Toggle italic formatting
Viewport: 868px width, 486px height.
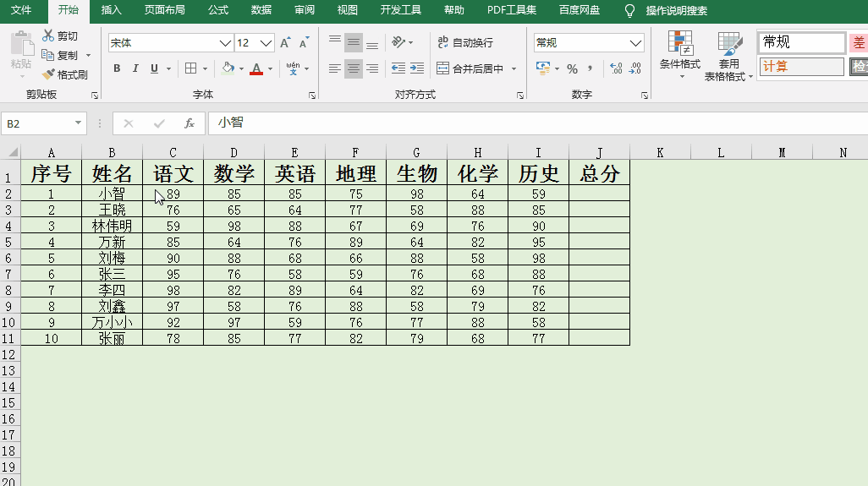point(135,68)
